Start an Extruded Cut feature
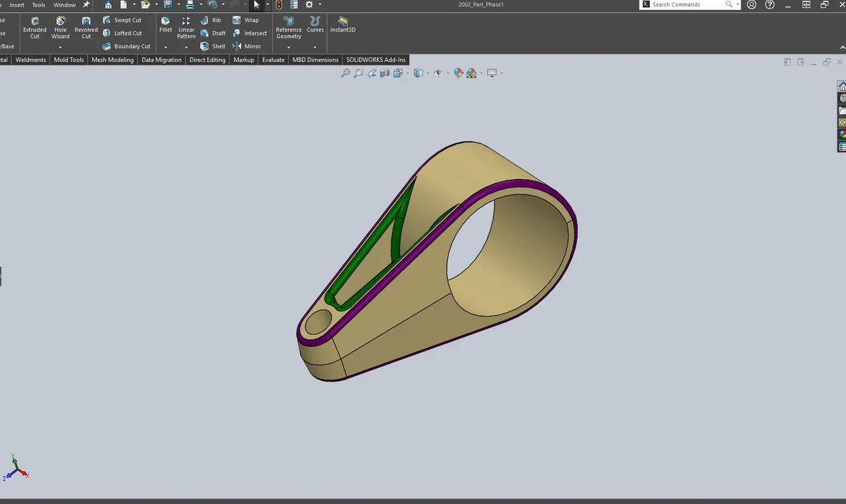Viewport: 846px width, 504px height. (x=34, y=28)
